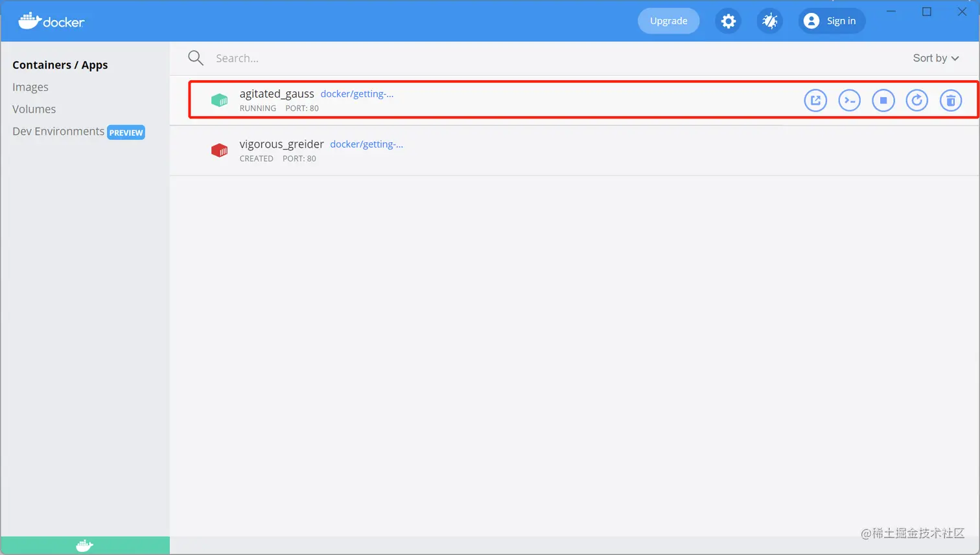The image size is (980, 555).
Task: Click PORT: 80 under vigorous_greider
Action: [299, 159]
